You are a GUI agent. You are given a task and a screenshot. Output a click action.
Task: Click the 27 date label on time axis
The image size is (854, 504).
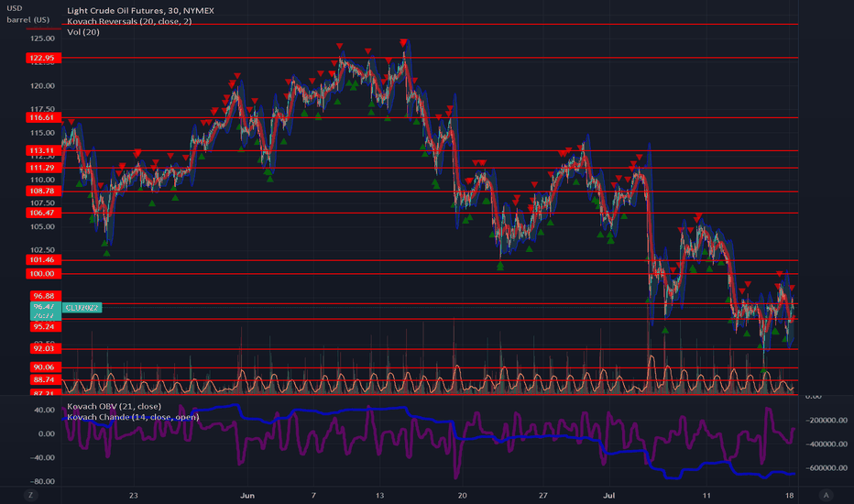click(543, 495)
